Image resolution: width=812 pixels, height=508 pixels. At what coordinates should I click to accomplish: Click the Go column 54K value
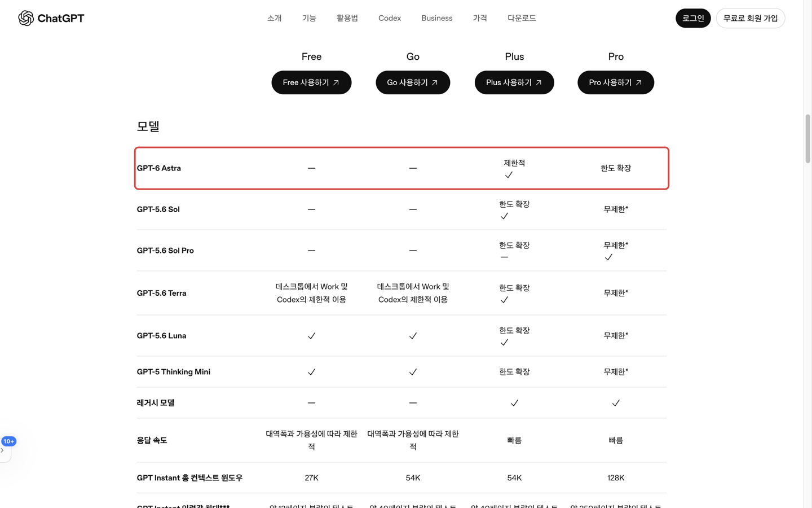(413, 478)
